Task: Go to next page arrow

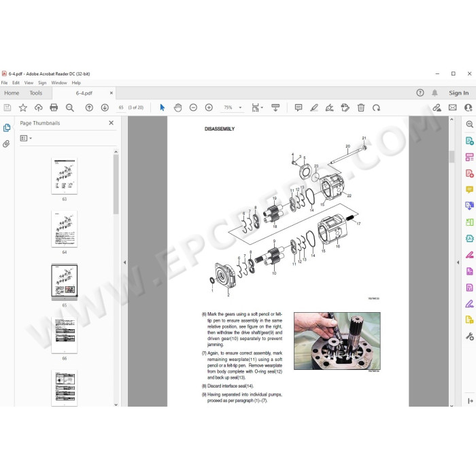Action: pos(105,107)
